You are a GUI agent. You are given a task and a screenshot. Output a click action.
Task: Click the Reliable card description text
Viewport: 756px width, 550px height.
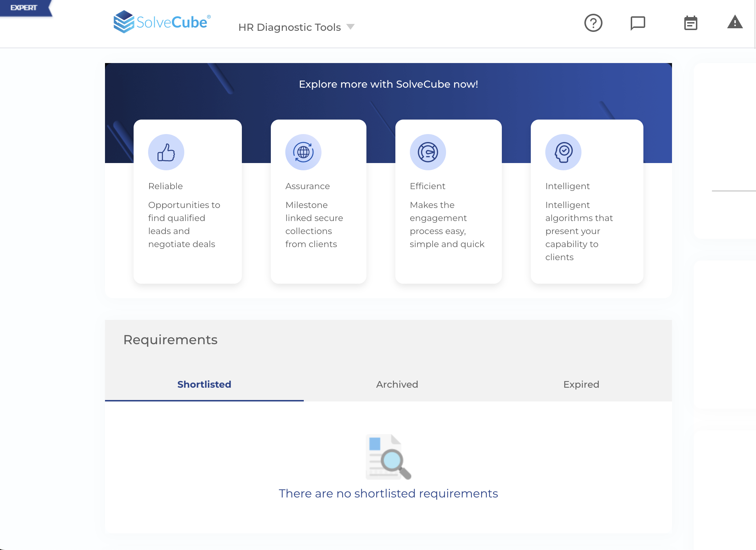click(x=184, y=224)
